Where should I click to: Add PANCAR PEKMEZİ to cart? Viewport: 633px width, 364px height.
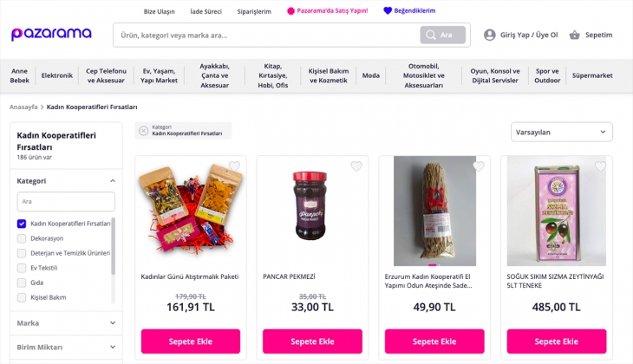pos(312,341)
